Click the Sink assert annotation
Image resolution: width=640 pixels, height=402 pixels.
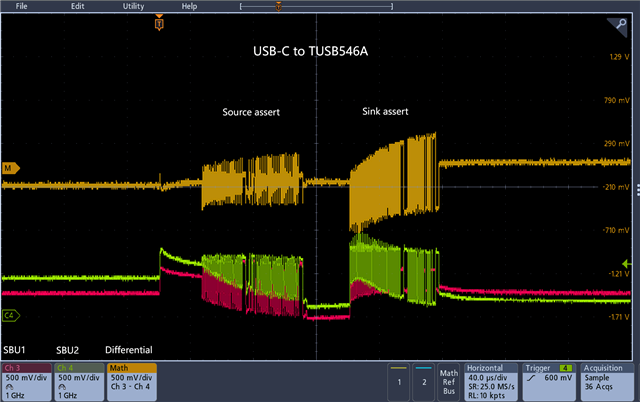point(385,111)
